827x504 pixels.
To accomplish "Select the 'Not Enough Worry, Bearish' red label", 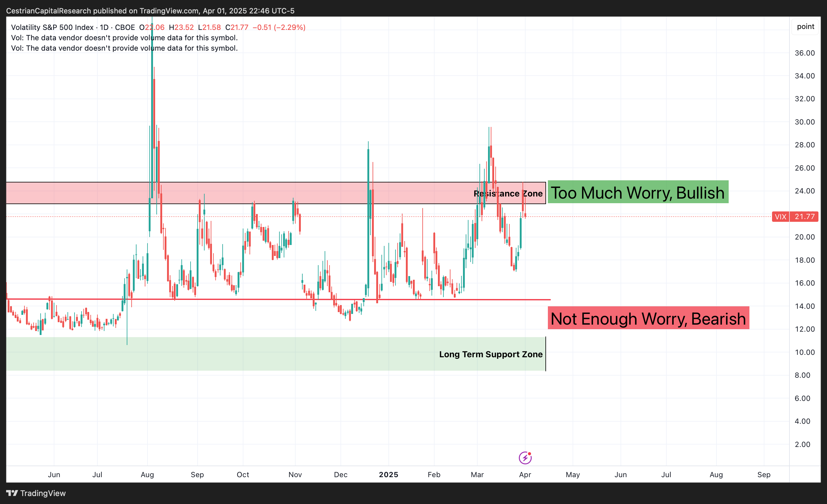I will coord(648,318).
